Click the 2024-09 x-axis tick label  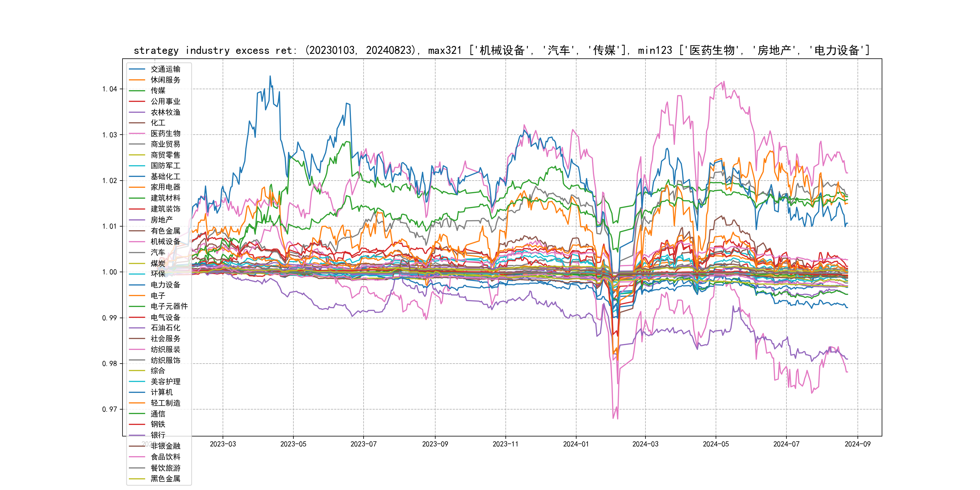coord(857,444)
